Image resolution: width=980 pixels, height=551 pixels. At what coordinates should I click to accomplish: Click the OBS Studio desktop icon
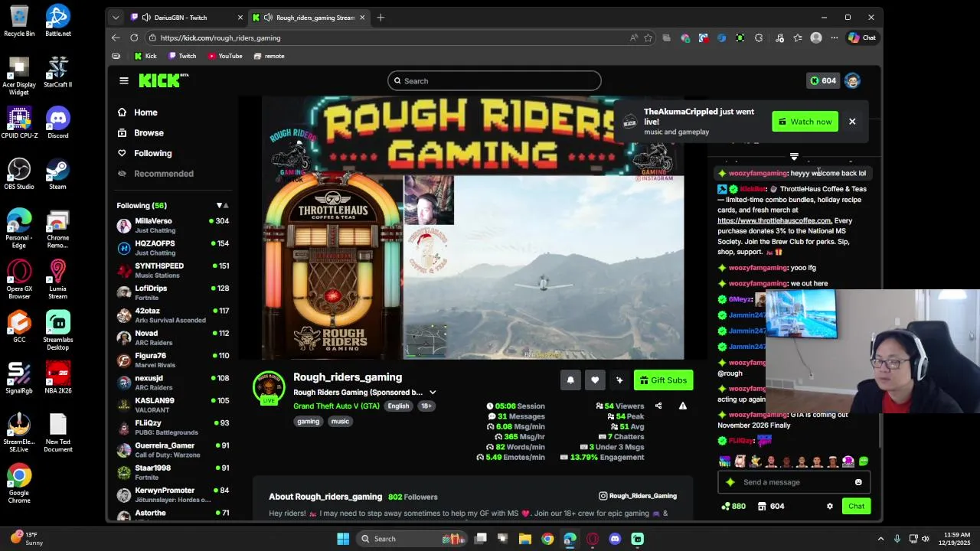(x=19, y=174)
